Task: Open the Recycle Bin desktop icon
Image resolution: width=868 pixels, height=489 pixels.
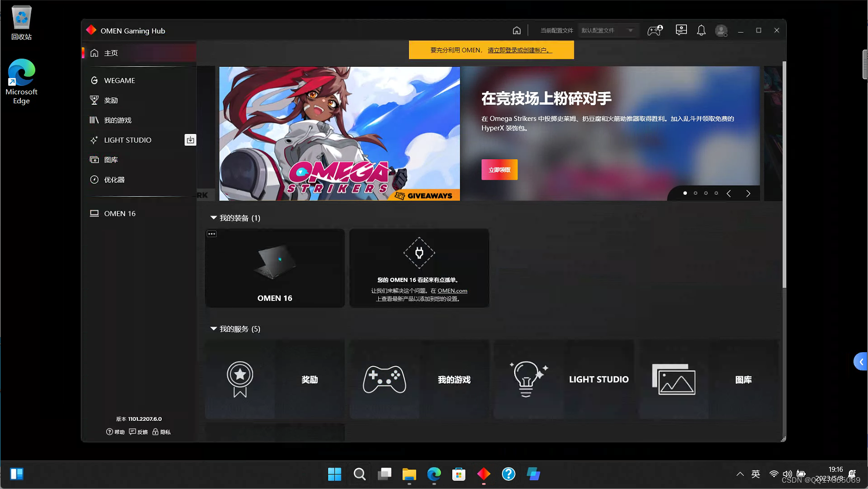Action: point(21,23)
